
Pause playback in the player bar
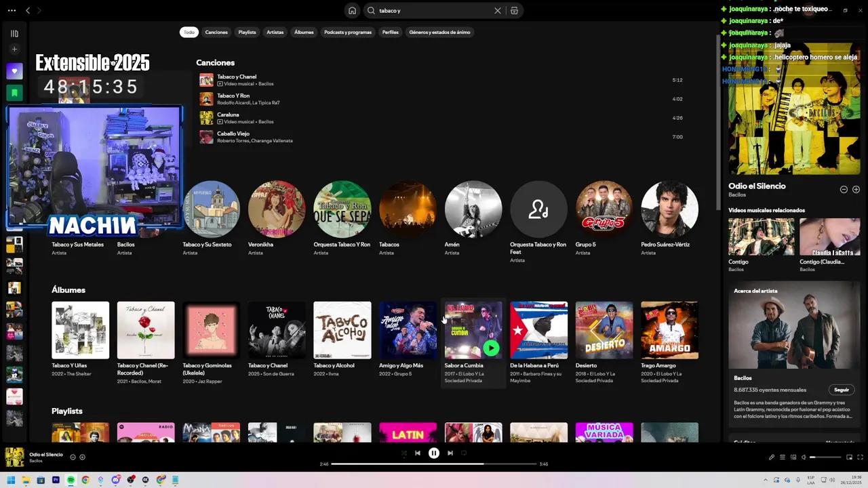(x=434, y=453)
